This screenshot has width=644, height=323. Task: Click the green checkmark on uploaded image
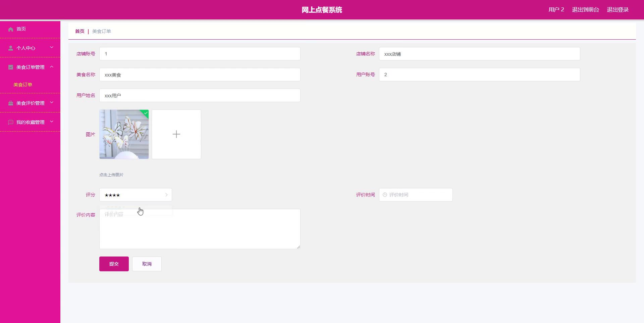tap(146, 113)
